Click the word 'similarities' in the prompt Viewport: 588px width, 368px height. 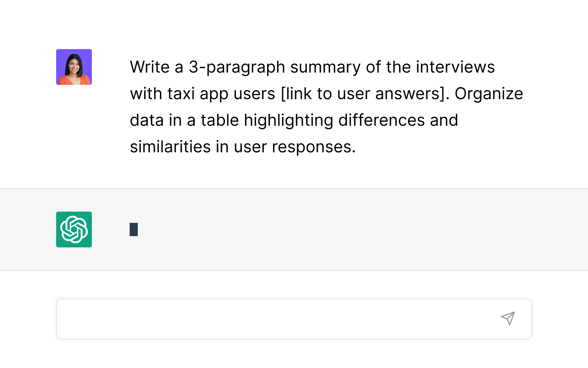coord(170,147)
